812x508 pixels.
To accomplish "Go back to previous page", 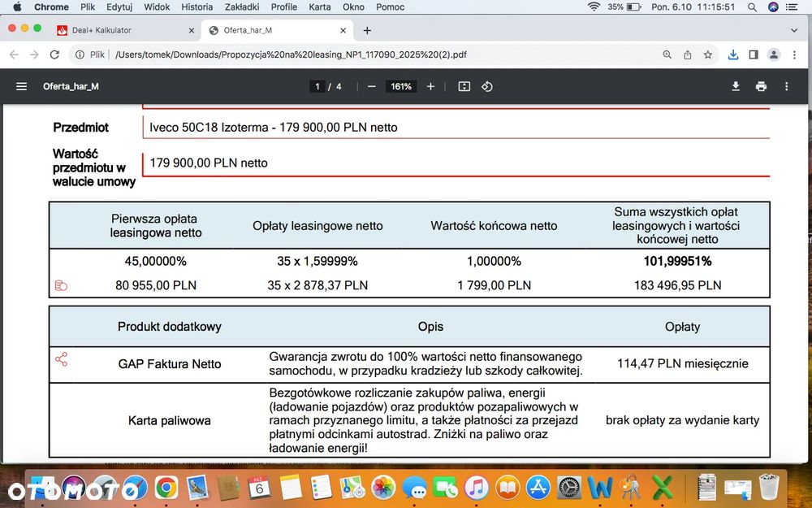I will 14,54.
